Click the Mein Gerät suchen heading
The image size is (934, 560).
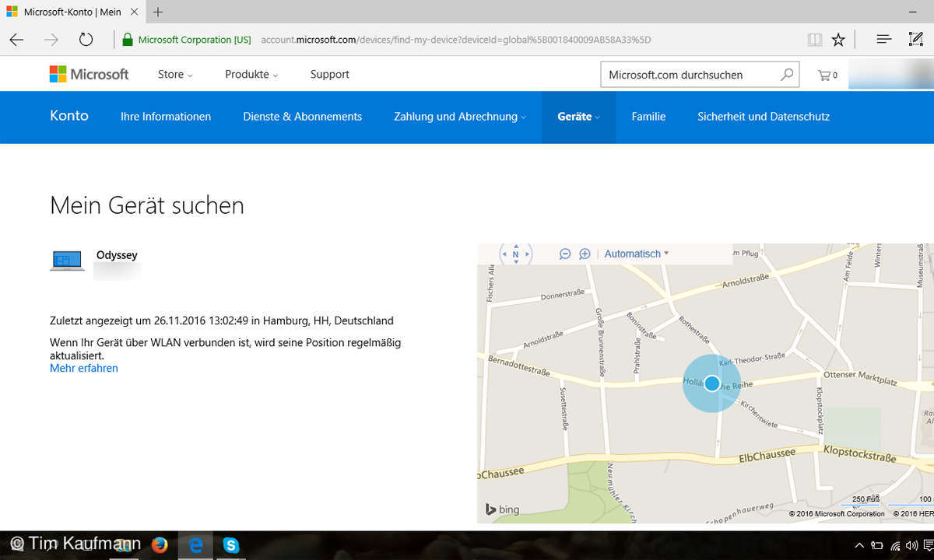[x=147, y=205]
